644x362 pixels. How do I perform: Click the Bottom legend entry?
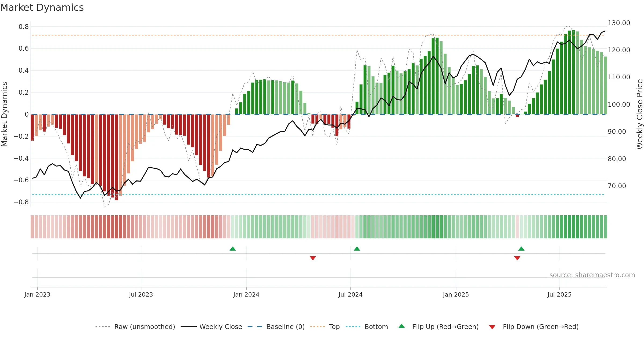click(367, 327)
